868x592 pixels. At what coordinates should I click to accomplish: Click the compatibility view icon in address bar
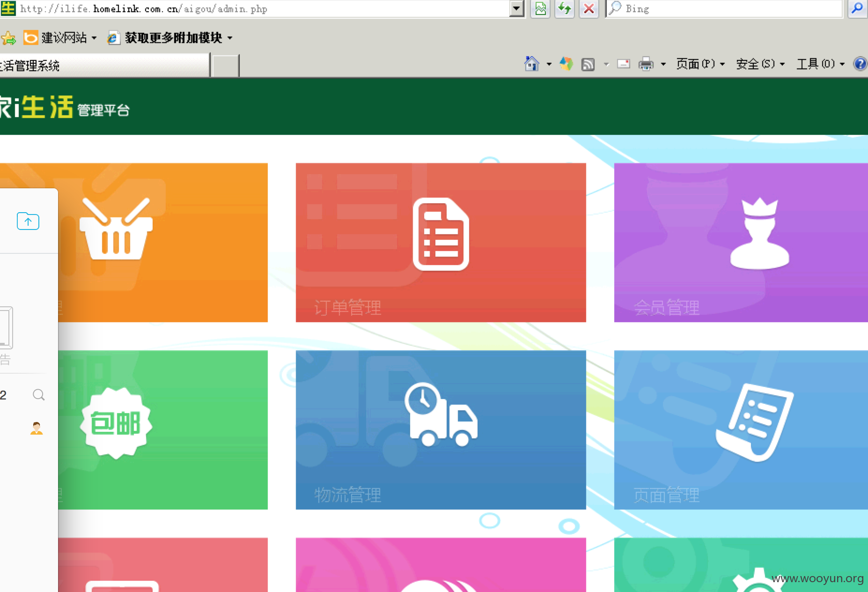[x=540, y=8]
